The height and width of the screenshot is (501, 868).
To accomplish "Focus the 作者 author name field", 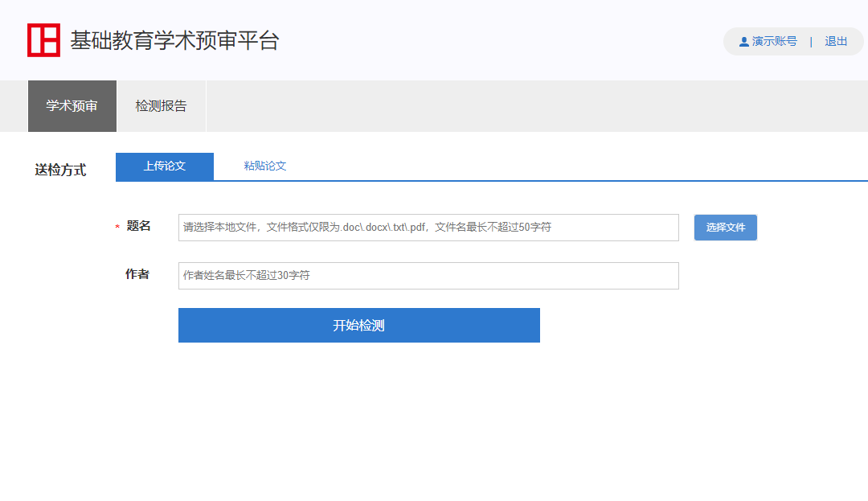I will pos(428,276).
